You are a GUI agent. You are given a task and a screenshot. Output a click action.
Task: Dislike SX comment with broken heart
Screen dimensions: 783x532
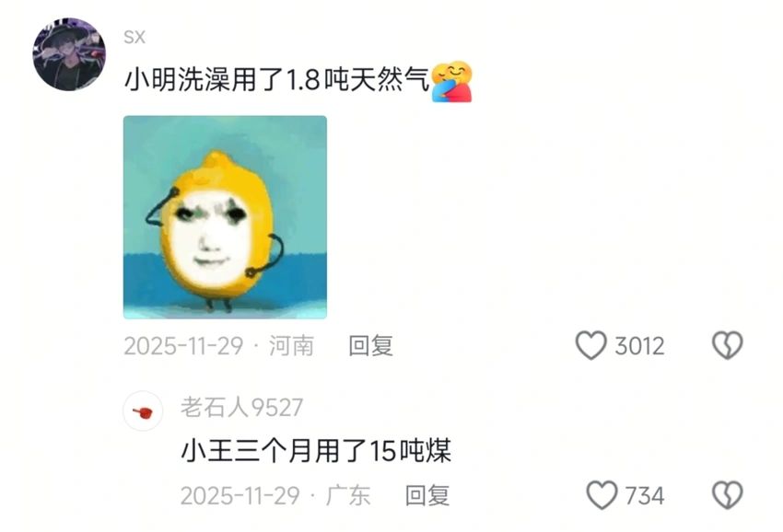point(727,345)
